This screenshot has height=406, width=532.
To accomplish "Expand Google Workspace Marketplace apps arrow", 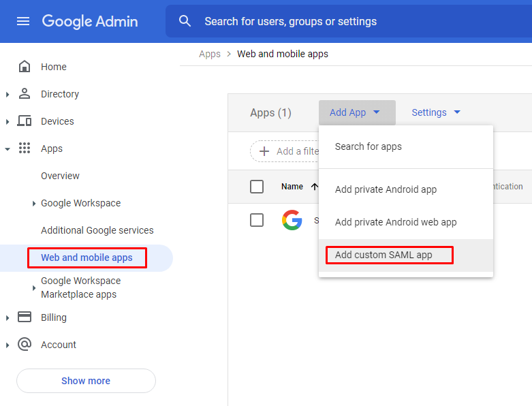I will (x=34, y=288).
